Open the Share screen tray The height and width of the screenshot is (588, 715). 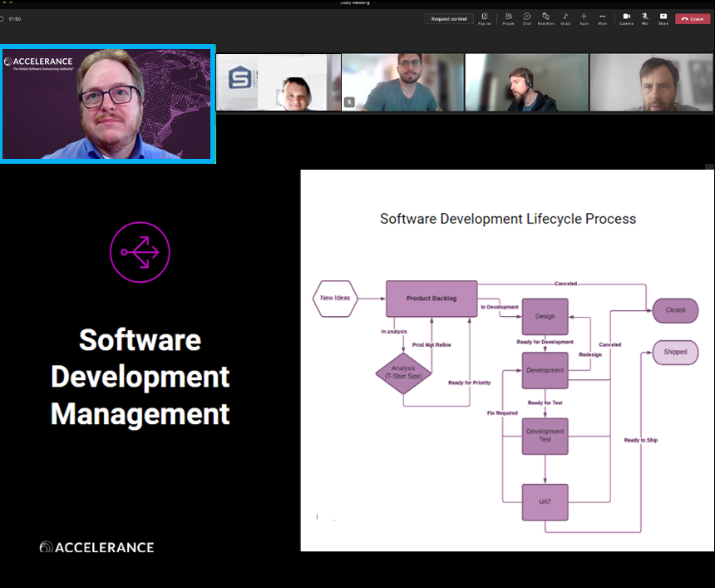pyautogui.click(x=663, y=18)
